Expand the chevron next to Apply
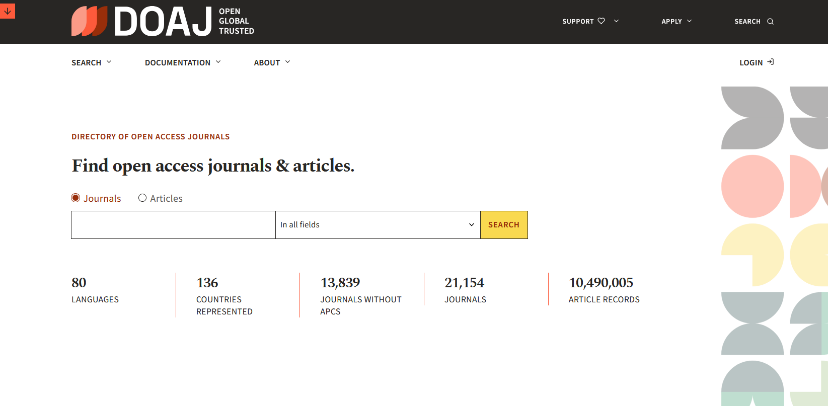Image resolution: width=828 pixels, height=406 pixels. click(x=692, y=21)
